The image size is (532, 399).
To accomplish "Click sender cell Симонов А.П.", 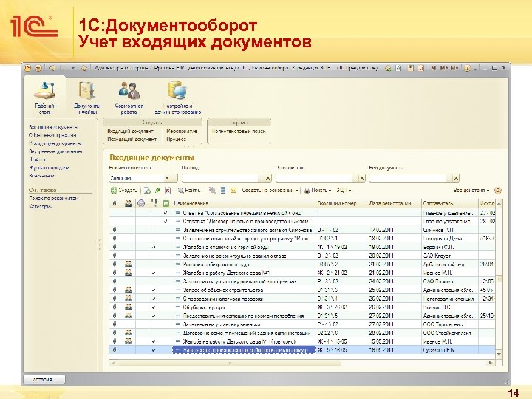I will pos(449,230).
